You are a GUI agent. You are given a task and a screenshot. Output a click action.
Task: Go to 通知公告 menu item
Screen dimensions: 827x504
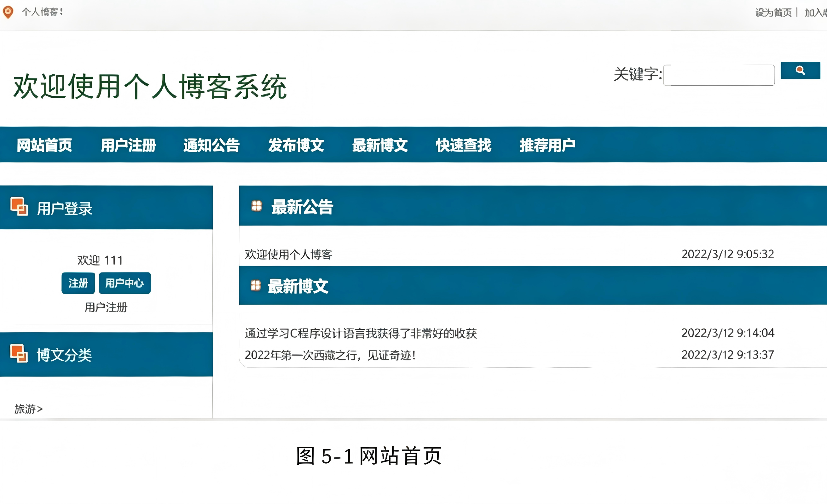pyautogui.click(x=211, y=145)
